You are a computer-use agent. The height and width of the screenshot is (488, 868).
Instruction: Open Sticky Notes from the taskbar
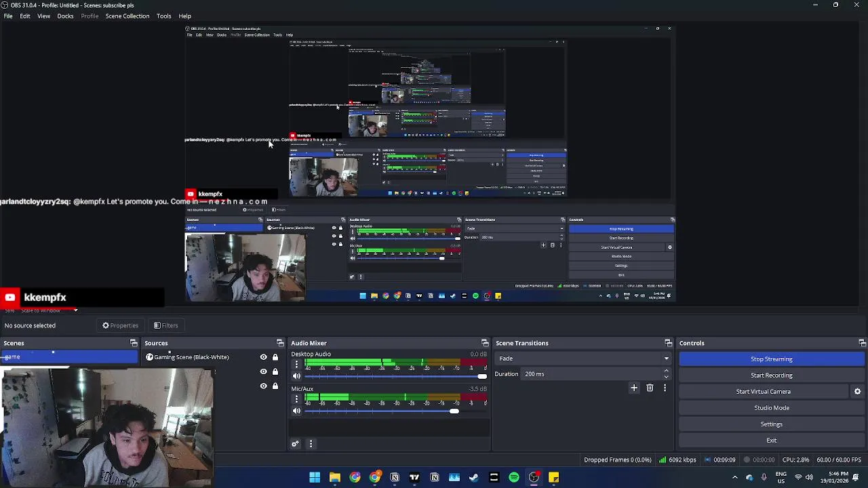(x=553, y=478)
